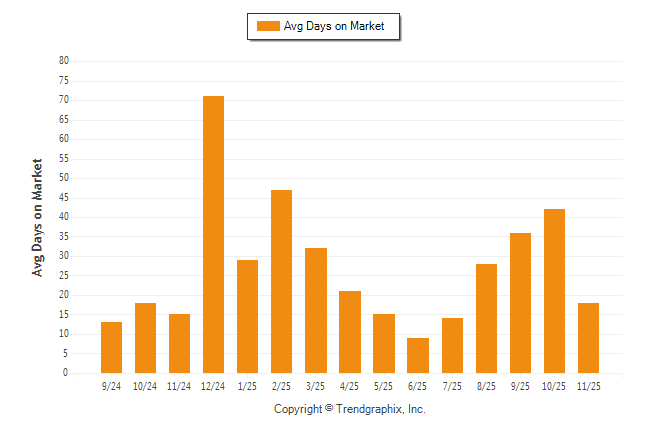Viewport: 646px width, 434px height.
Task: Click the 11/25 bar
Action: [588, 338]
